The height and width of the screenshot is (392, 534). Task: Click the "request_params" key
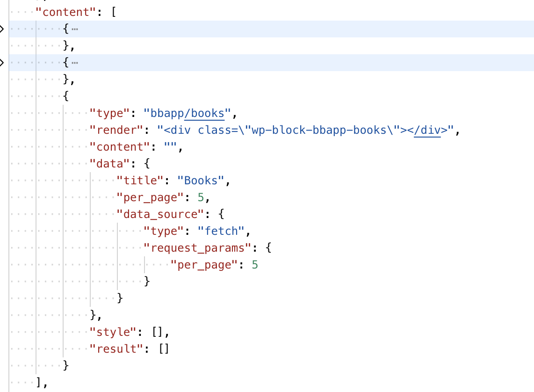(197, 248)
